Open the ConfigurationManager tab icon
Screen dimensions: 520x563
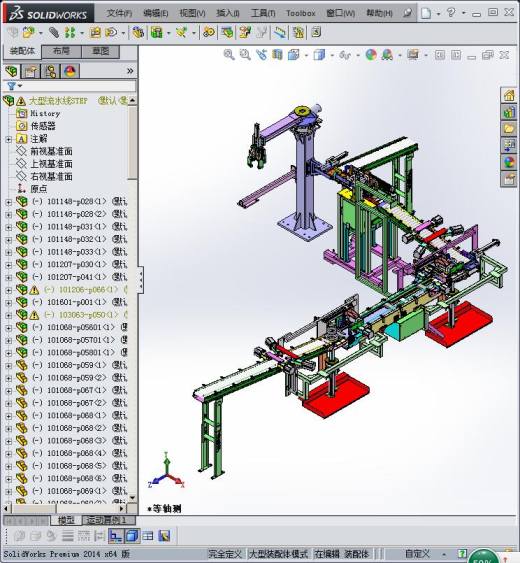(50, 71)
